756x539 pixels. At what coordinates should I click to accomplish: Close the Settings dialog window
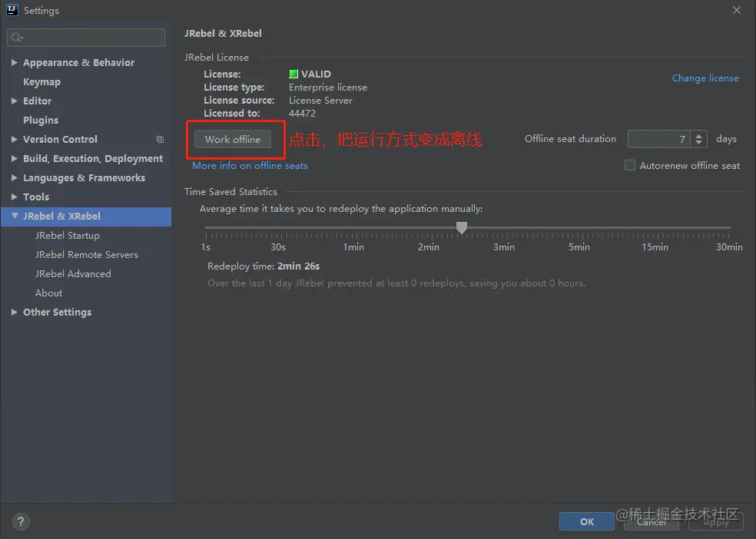[736, 10]
